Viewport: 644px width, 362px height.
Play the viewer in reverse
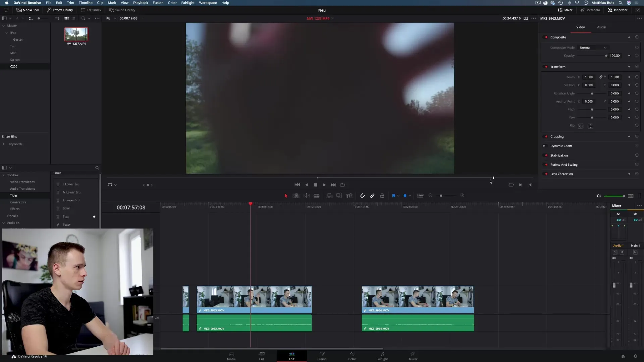(x=306, y=185)
